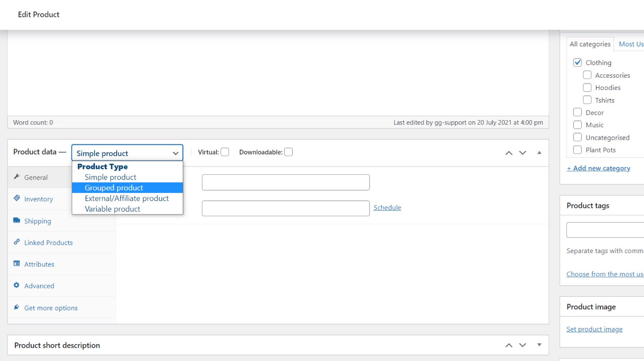The height and width of the screenshot is (361, 644).
Task: Open Linked Products chain icon
Action: pyautogui.click(x=16, y=242)
